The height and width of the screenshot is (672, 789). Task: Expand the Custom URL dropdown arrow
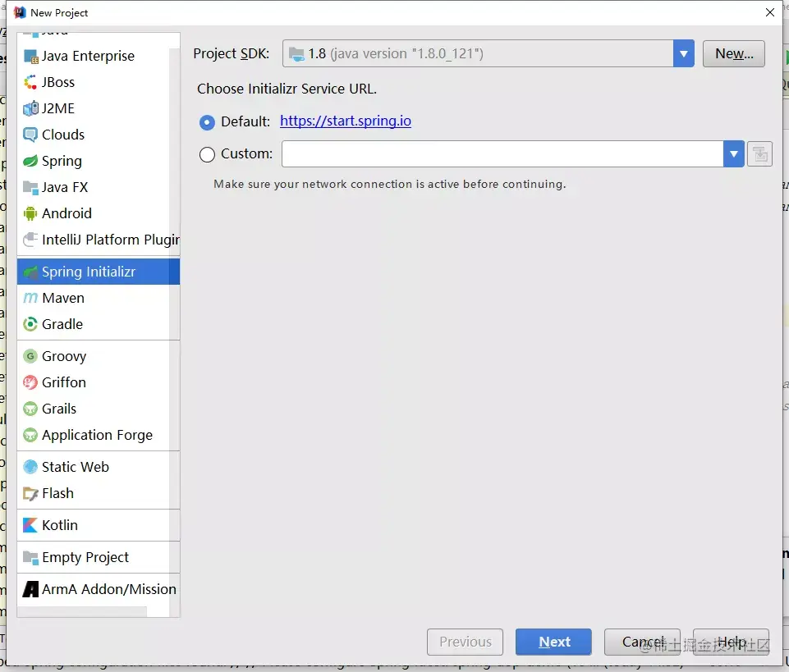[734, 154]
